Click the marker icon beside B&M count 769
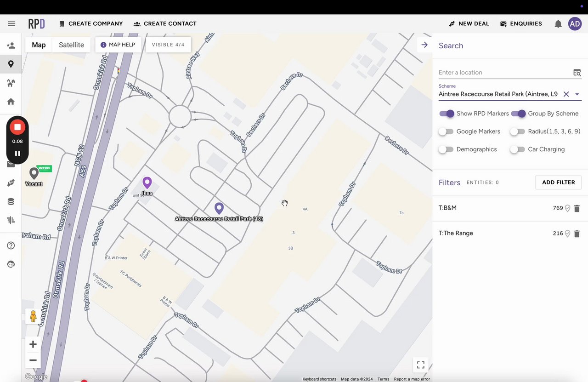 (x=567, y=208)
